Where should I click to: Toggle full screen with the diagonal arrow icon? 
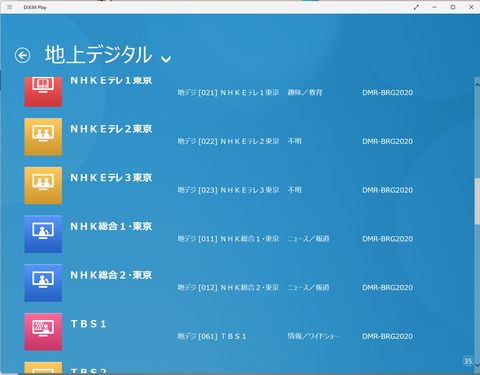pyautogui.click(x=416, y=7)
